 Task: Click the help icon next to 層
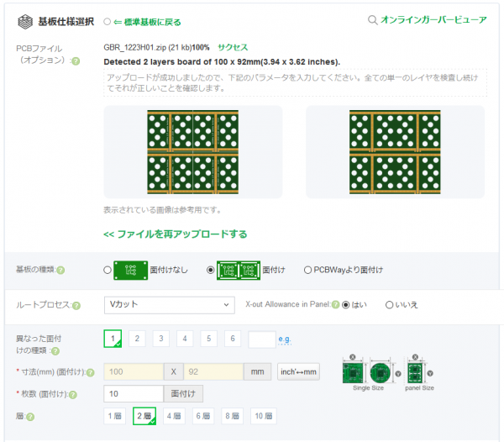30,417
